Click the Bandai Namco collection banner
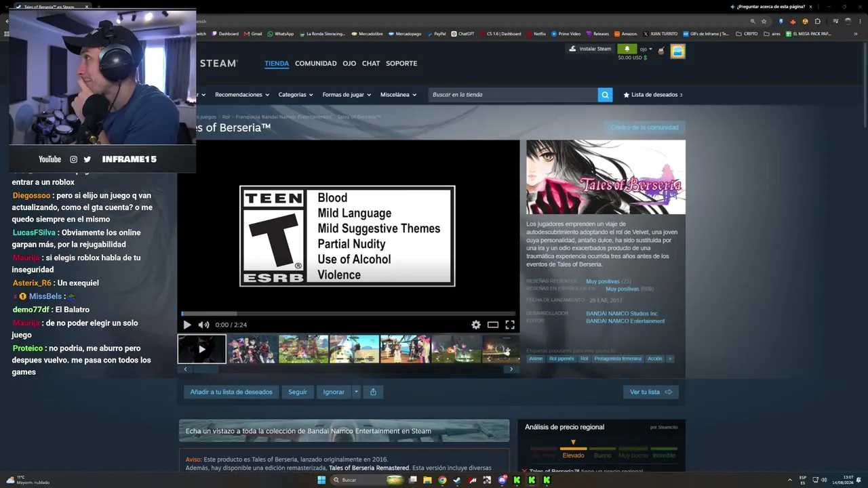 (344, 430)
